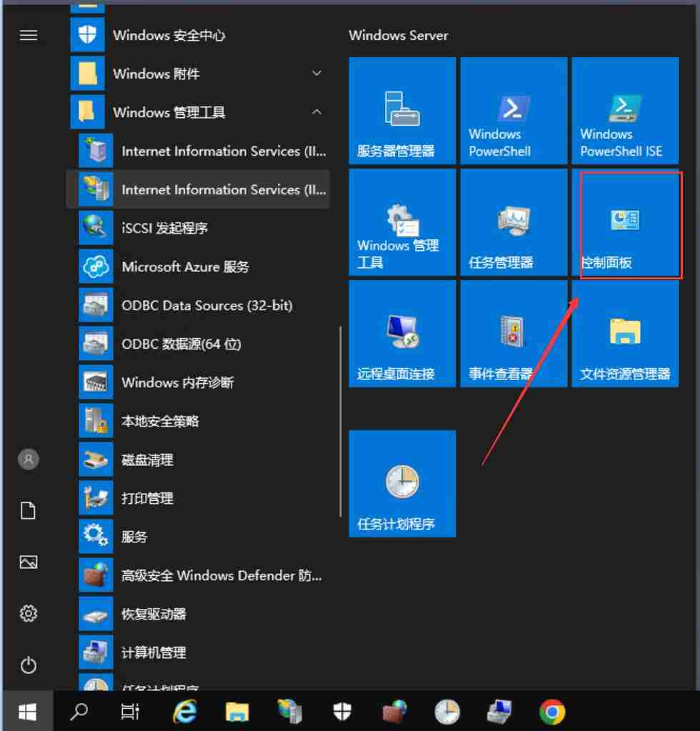Open Internet Explorer from the taskbar
This screenshot has height=731, width=700.
(x=184, y=712)
